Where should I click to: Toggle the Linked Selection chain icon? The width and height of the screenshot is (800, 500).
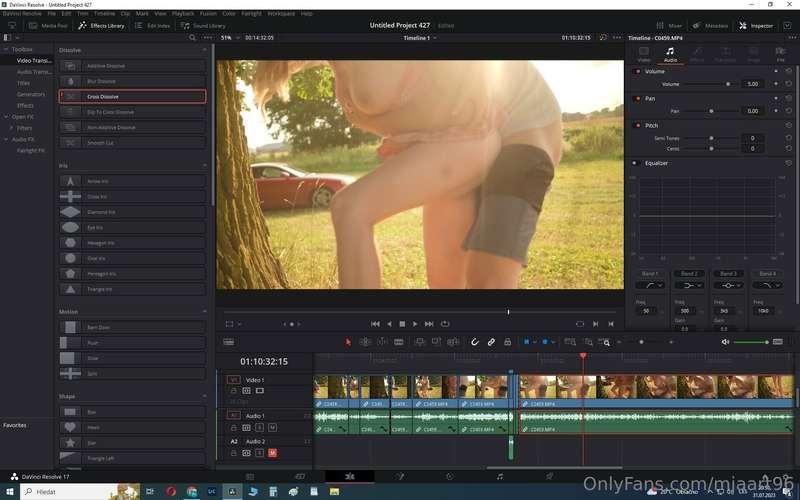tap(491, 342)
